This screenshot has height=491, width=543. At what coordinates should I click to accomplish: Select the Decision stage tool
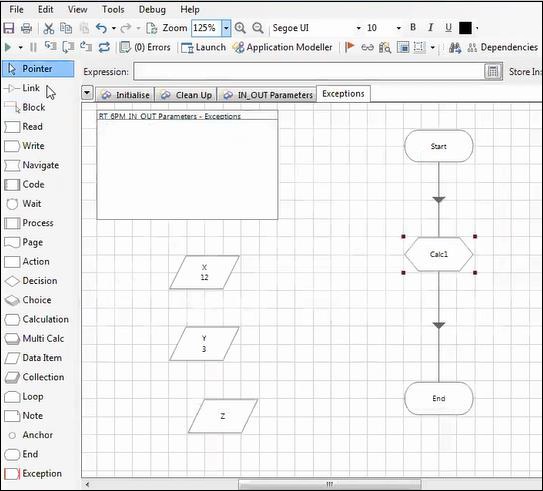(31, 281)
